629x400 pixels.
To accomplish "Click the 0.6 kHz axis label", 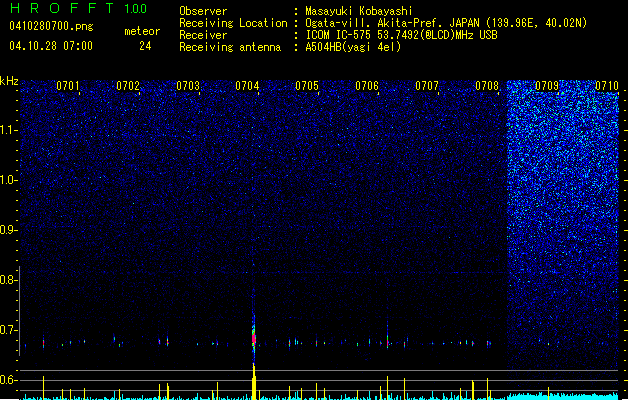I will pyautogui.click(x=9, y=380).
